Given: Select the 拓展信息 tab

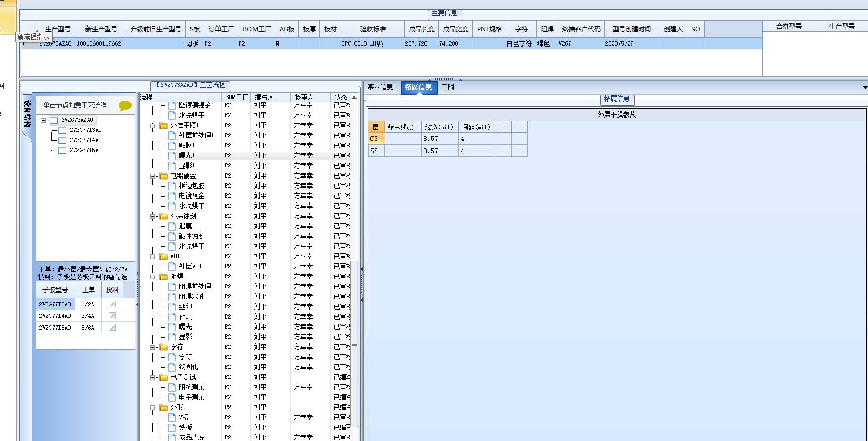Looking at the screenshot, I should 418,87.
